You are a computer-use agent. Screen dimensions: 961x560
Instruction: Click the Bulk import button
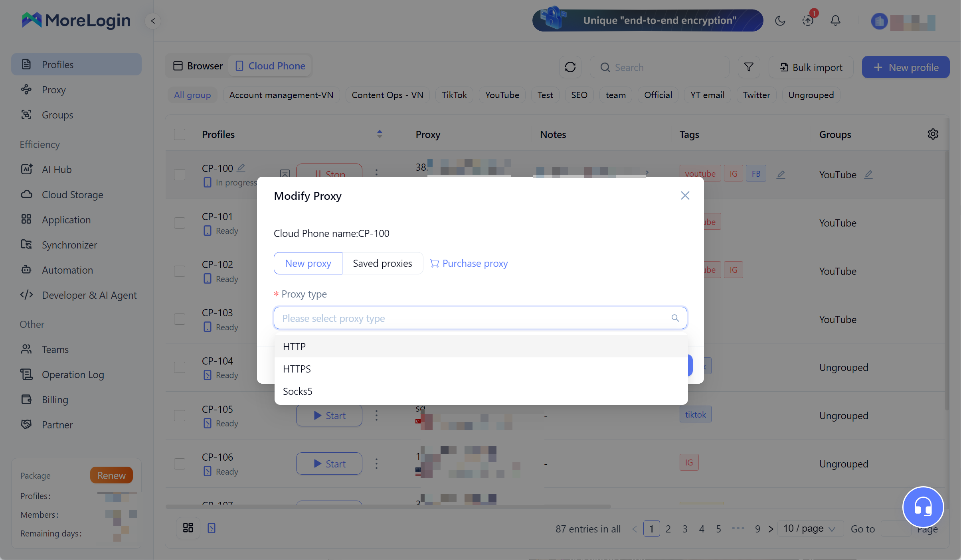coord(811,67)
